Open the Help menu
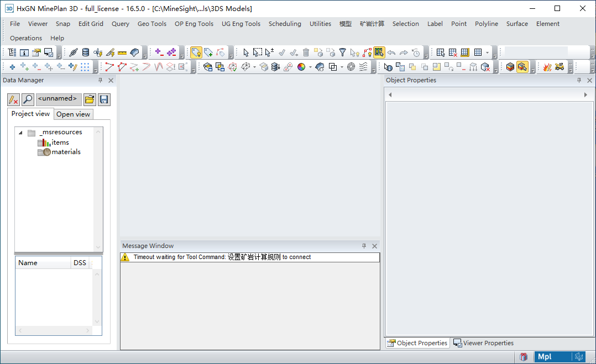 pyautogui.click(x=57, y=38)
